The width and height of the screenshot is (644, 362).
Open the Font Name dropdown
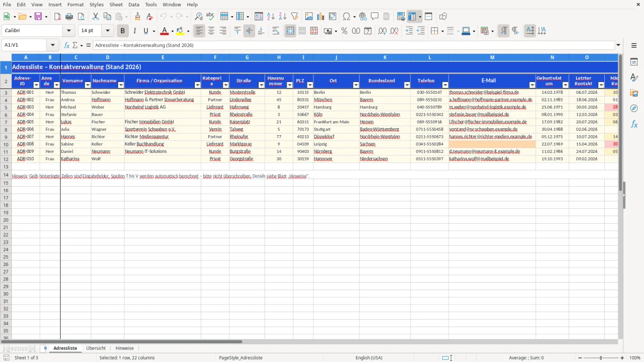[x=69, y=31]
